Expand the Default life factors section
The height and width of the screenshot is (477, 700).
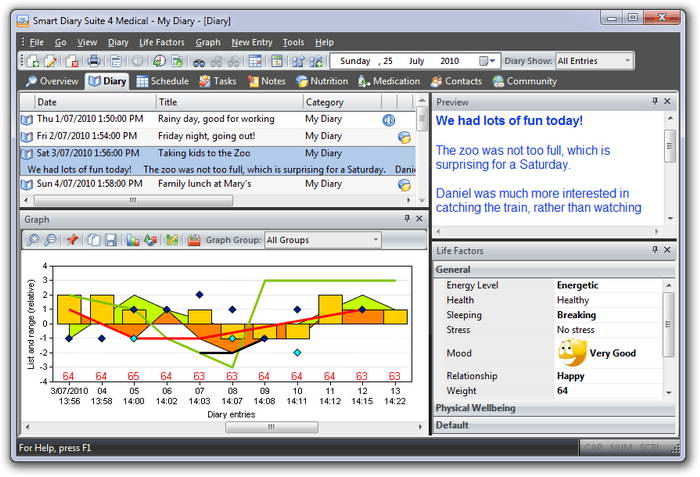554,425
